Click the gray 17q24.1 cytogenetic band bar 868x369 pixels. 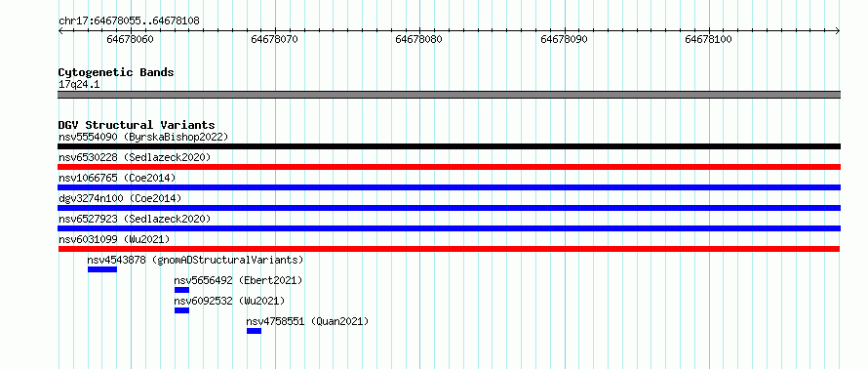coord(449,95)
